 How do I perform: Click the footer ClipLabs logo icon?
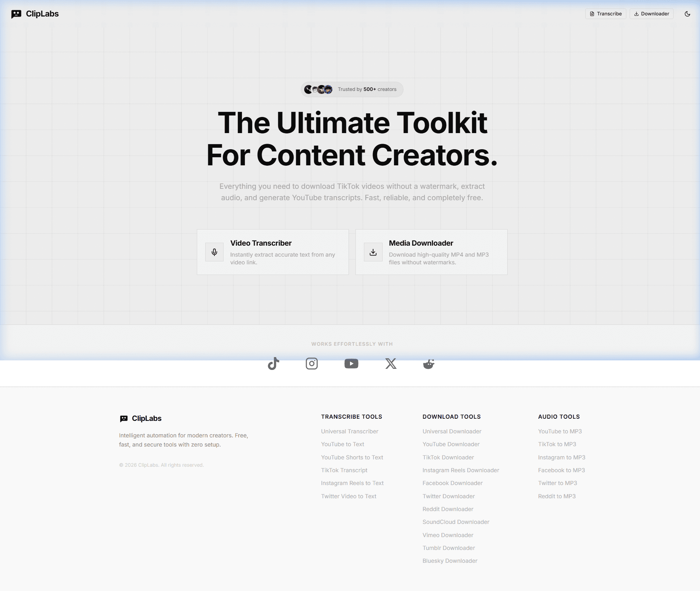[124, 419]
